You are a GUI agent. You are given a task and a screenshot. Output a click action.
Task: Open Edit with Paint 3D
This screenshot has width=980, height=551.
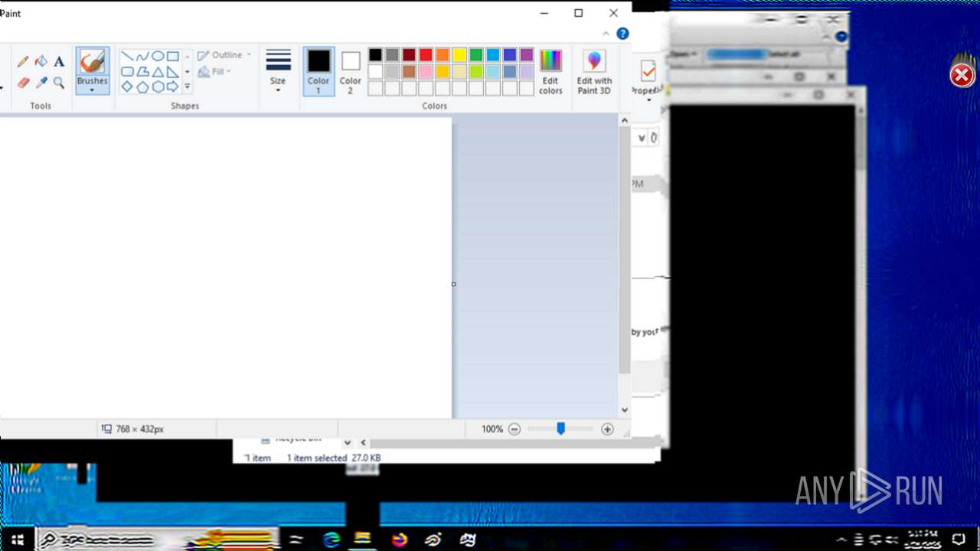point(594,72)
